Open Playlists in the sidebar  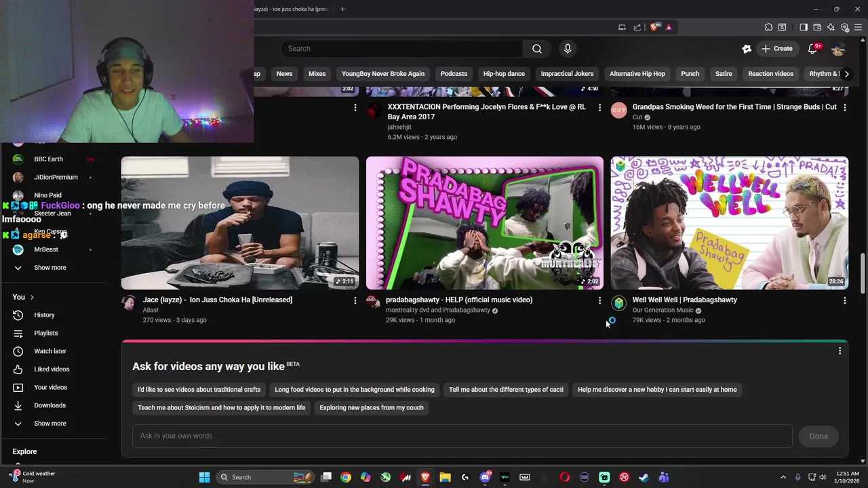point(54,333)
